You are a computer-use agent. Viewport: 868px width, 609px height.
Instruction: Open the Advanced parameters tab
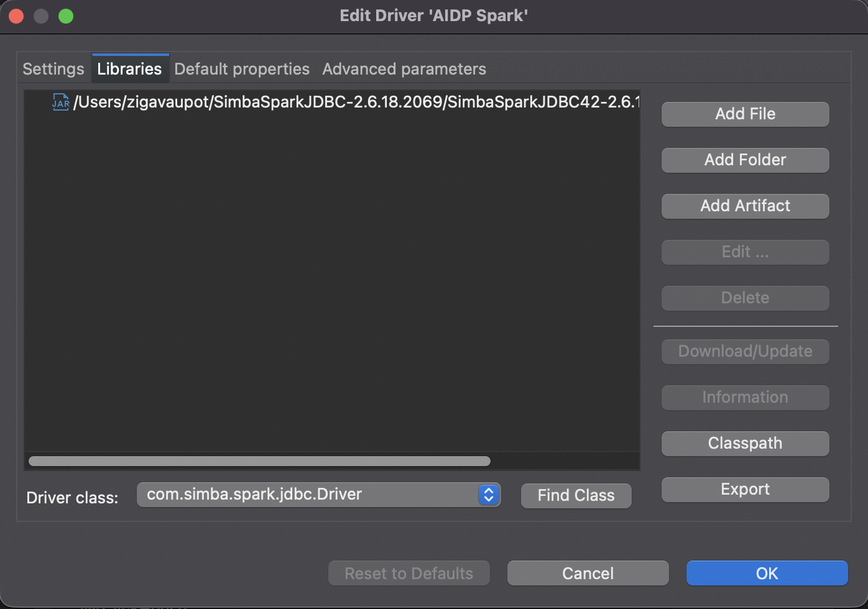tap(404, 69)
